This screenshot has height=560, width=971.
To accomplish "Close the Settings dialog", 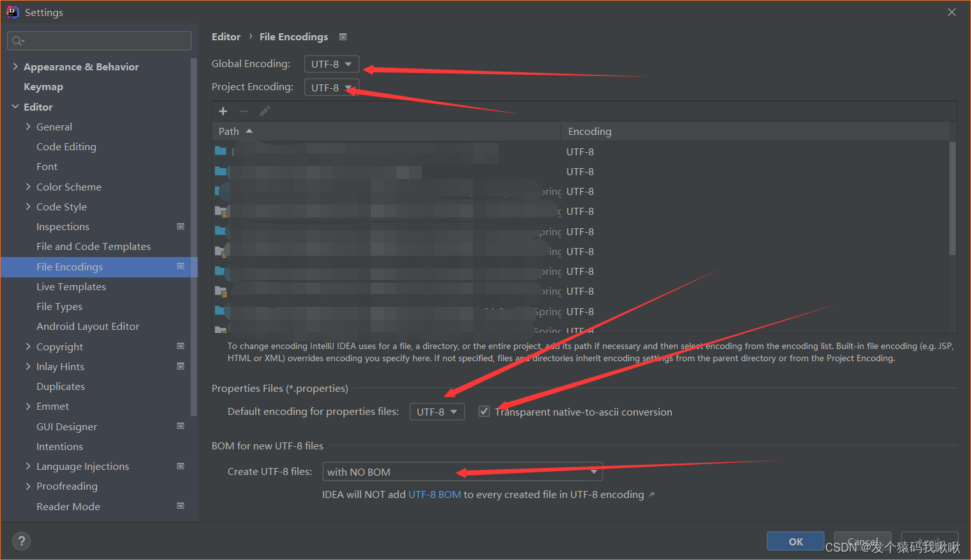I will (952, 12).
